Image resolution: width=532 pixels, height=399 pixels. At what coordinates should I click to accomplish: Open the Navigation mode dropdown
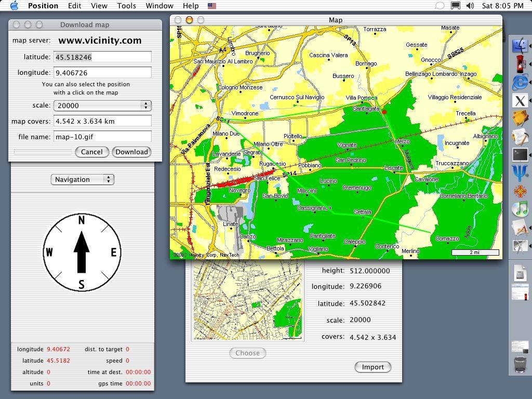pos(83,179)
